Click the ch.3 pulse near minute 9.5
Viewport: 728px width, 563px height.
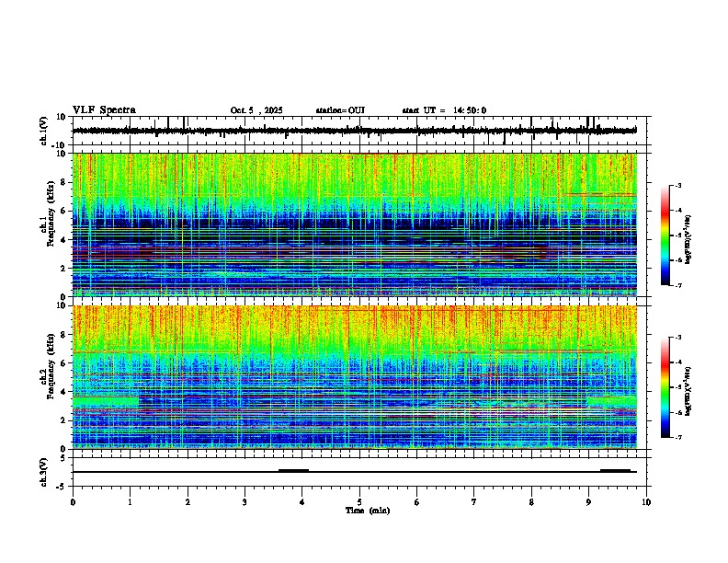tap(615, 471)
